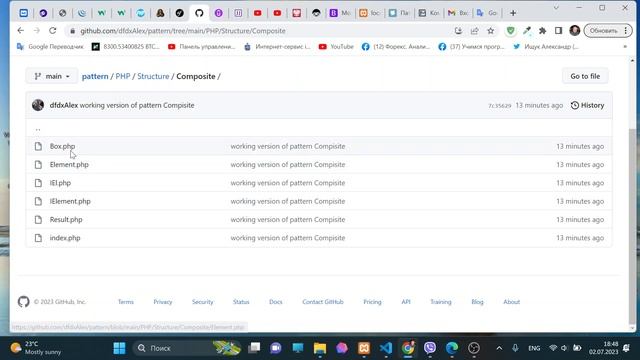
Task: Click the file icon beside Box.php
Action: tap(38, 146)
